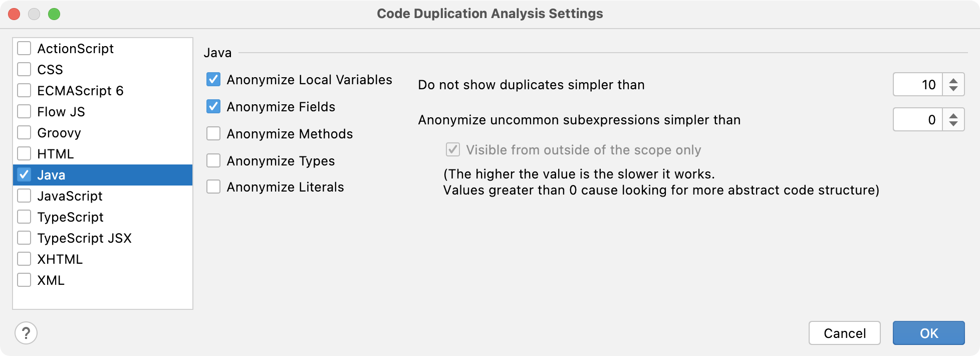980x356 pixels.
Task: Focus the duplicates simpler than field
Action: [918, 84]
